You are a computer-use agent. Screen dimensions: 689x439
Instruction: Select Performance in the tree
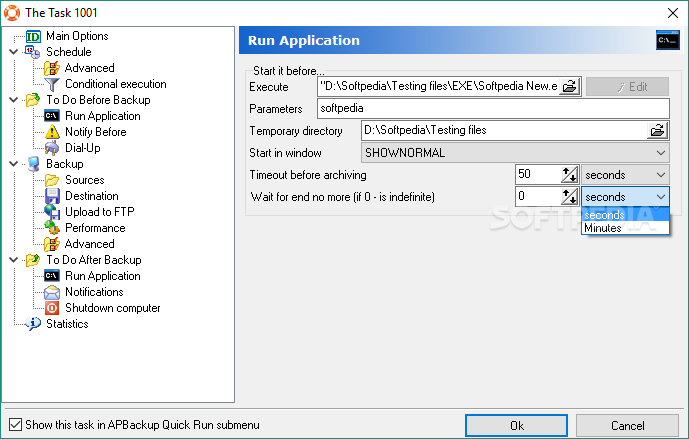[95, 228]
